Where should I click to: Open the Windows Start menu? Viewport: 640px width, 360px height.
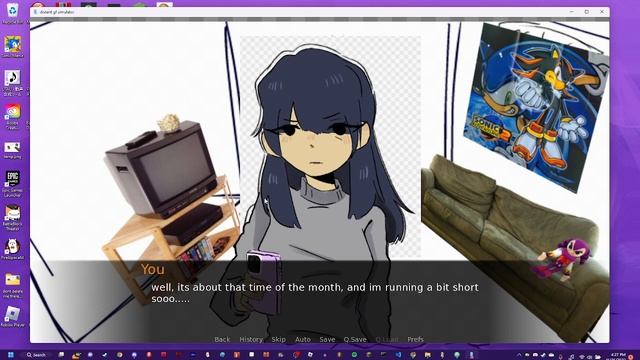coord(11,355)
